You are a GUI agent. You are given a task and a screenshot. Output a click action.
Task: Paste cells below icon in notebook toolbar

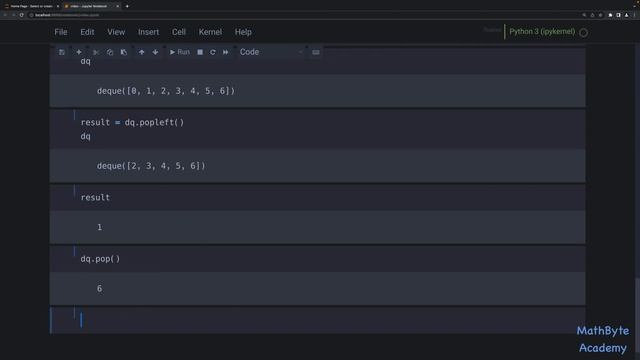click(124, 52)
